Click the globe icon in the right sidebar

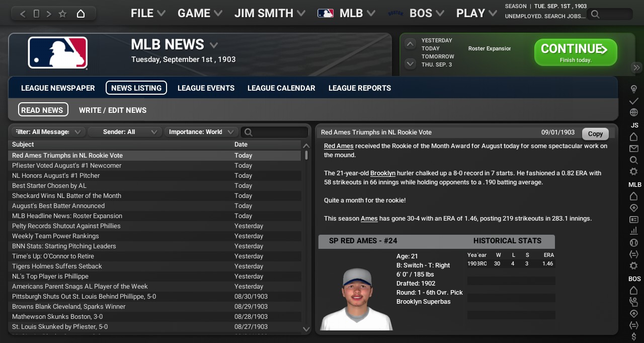634,112
